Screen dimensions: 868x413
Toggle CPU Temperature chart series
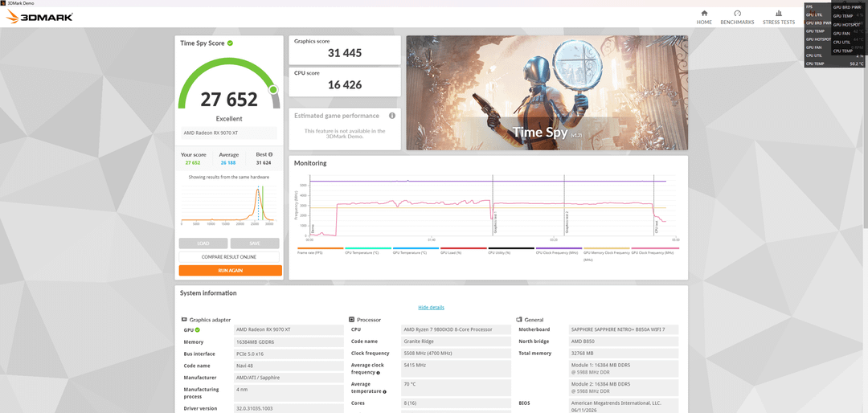[367, 251]
